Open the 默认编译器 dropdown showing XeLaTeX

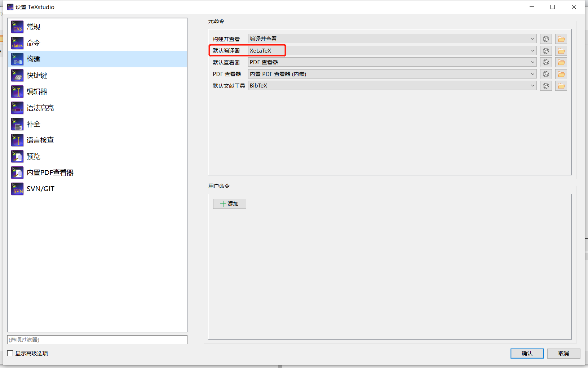[392, 51]
